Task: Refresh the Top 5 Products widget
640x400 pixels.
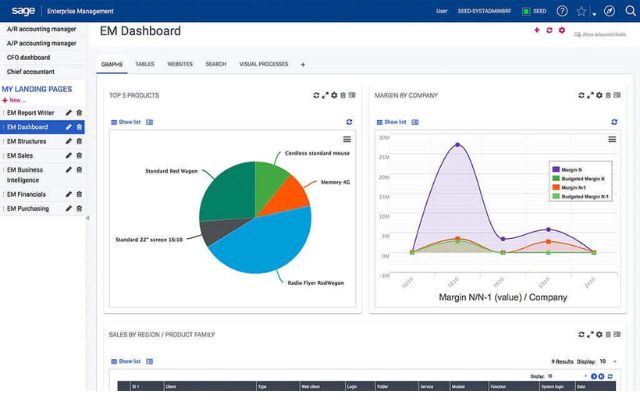Action: pyautogui.click(x=316, y=95)
